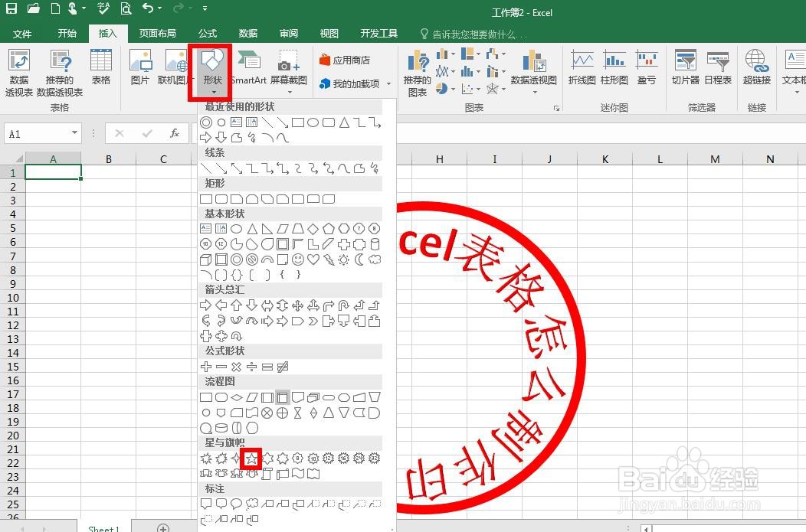Switch to the Data (数据) tab
The width and height of the screenshot is (806, 532).
[247, 34]
